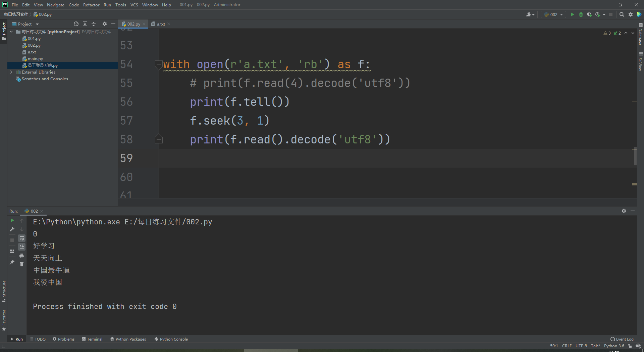Toggle the read-only lock in status bar
Image resolution: width=644 pixels, height=352 pixels.
[630, 346]
